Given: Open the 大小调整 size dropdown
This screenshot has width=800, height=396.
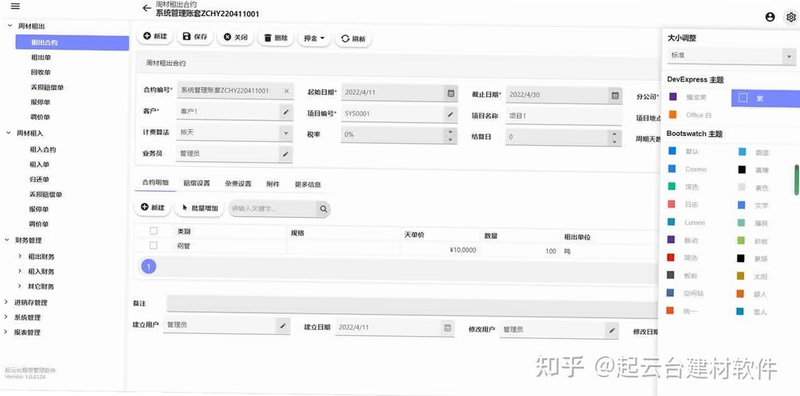Looking at the screenshot, I should [x=731, y=56].
